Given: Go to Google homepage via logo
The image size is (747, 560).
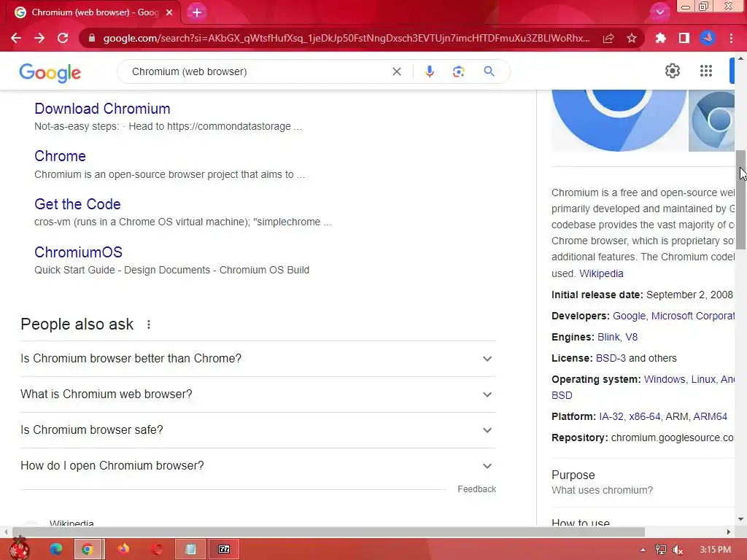Looking at the screenshot, I should click(x=50, y=73).
